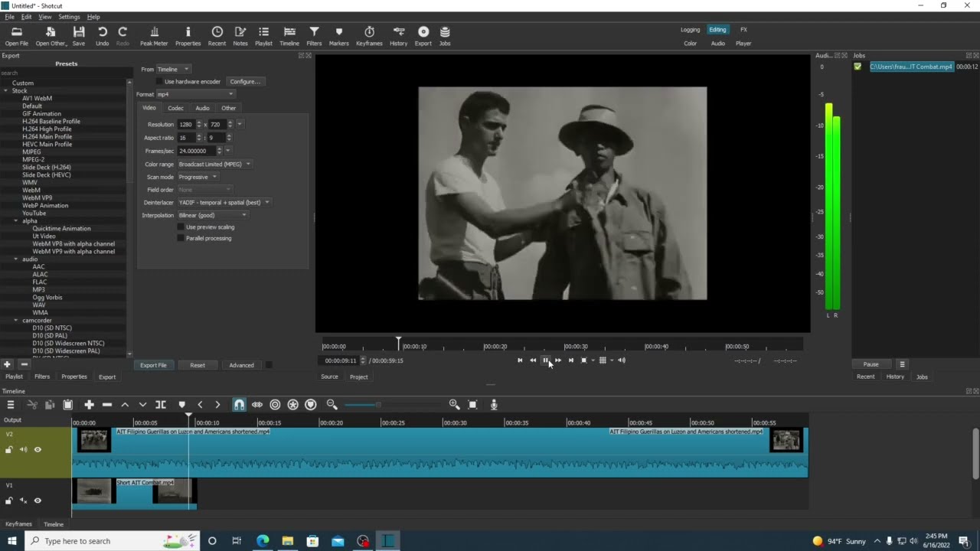The image size is (980, 551).
Task: Click the Export File button
Action: [153, 365]
